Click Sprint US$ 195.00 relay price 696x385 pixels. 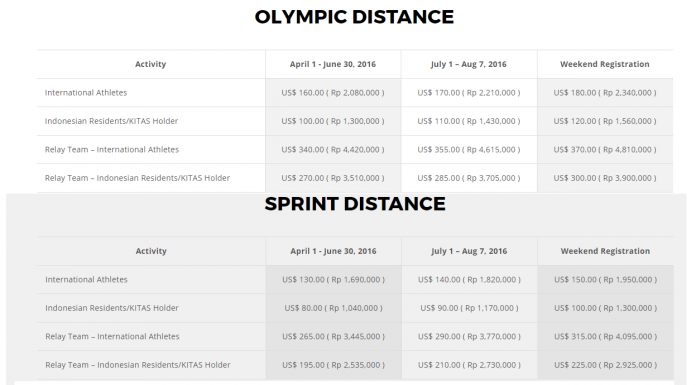(x=333, y=365)
